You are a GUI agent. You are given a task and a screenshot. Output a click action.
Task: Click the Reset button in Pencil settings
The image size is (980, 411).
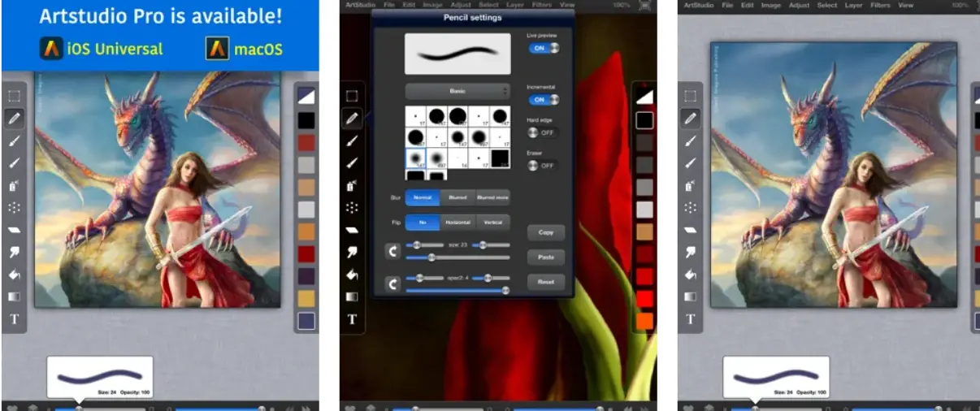tap(546, 282)
